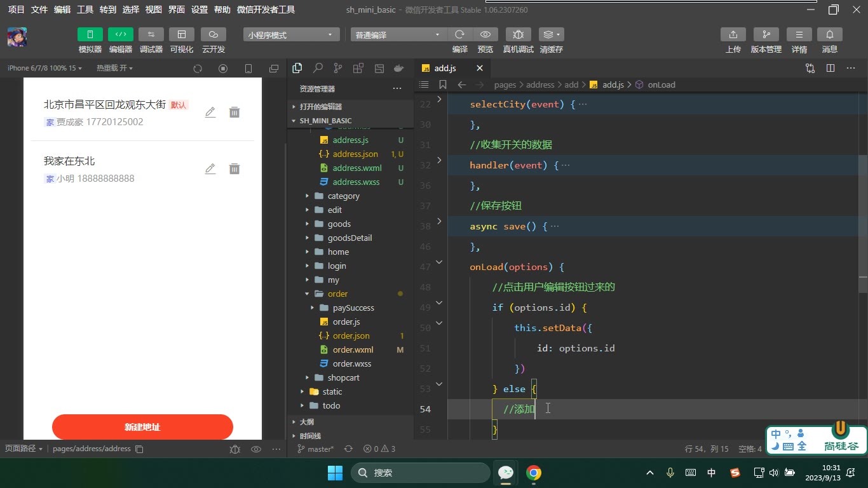Image resolution: width=868 pixels, height=488 pixels.
Task: Open the 工具 menu
Action: pos(85,10)
